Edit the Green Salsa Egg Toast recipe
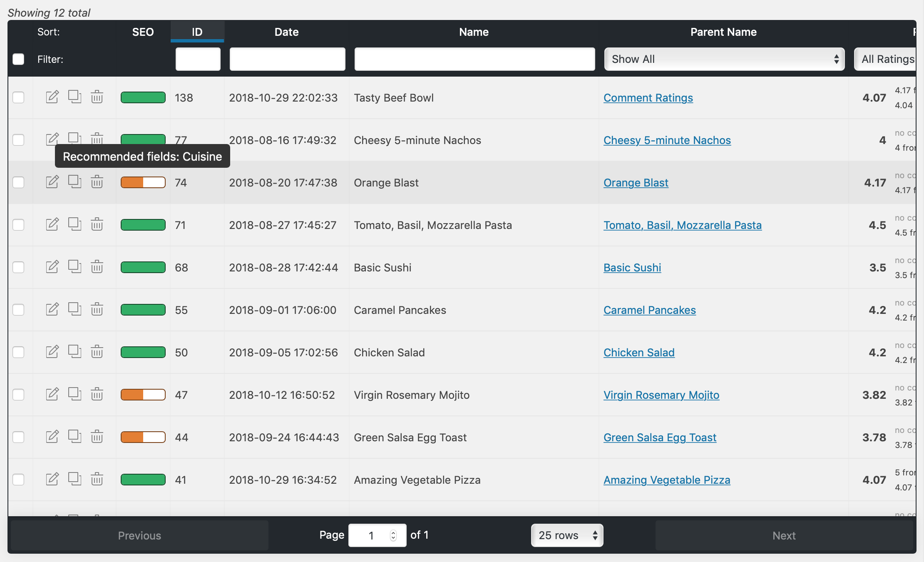Screen dimensions: 924x562 pyautogui.click(x=52, y=437)
